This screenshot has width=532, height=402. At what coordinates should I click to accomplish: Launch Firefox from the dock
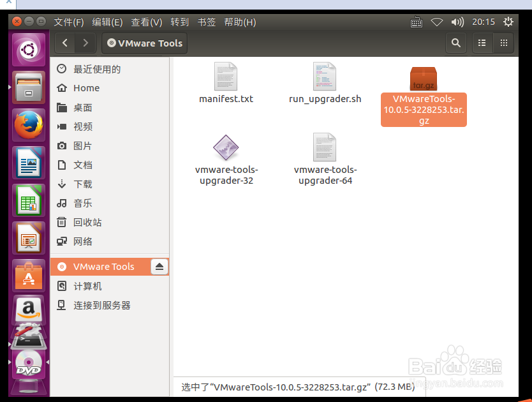(29, 125)
